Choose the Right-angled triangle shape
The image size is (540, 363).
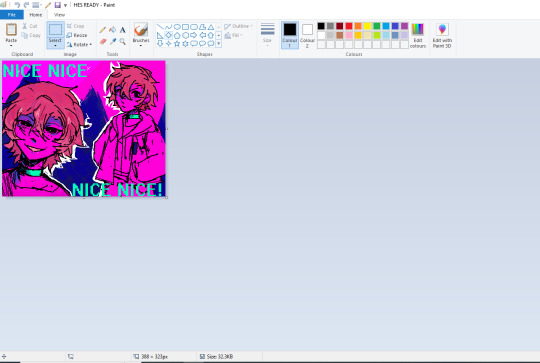[160, 35]
